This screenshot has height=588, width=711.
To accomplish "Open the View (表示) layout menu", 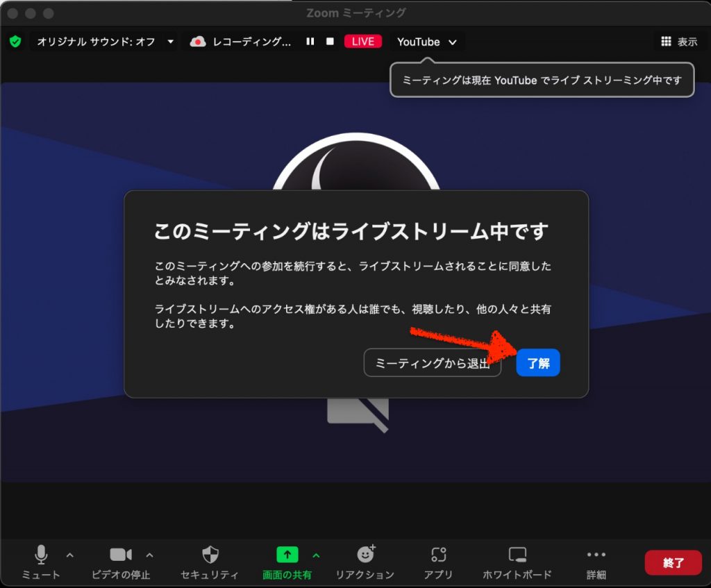I will (x=678, y=42).
